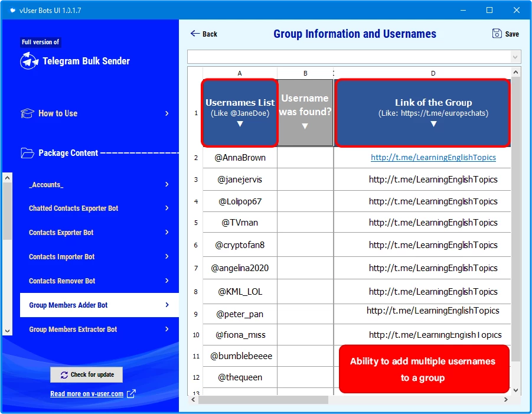
Task: Open Read more on v-user.com link
Action: click(87, 394)
